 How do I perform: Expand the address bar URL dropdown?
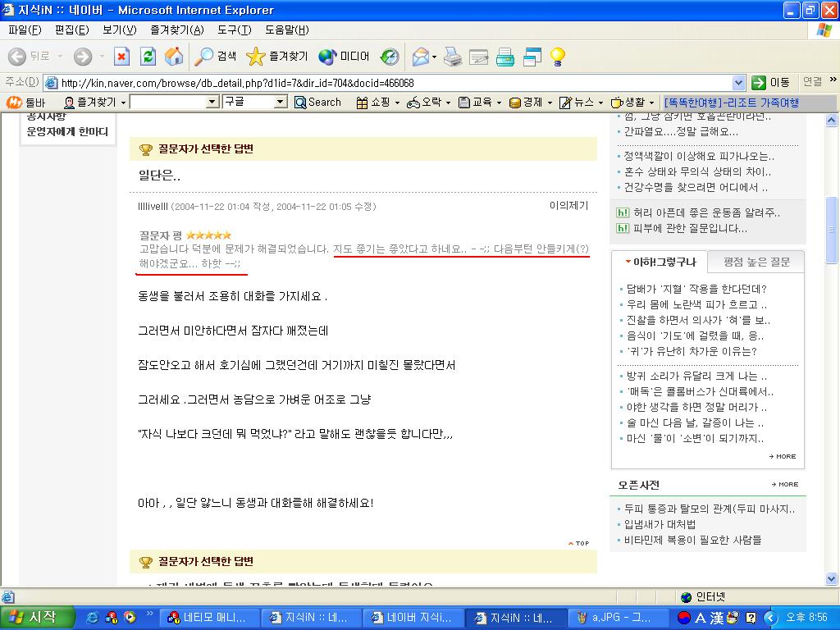pos(738,83)
